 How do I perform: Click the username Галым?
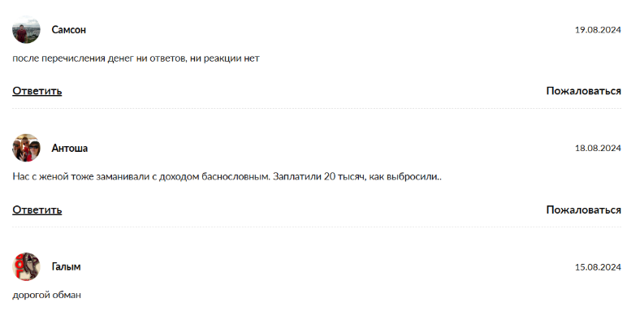click(66, 266)
